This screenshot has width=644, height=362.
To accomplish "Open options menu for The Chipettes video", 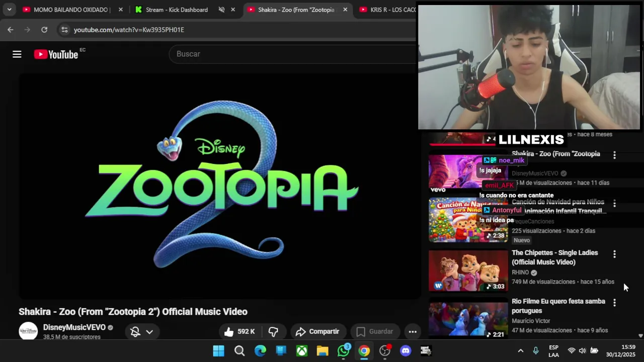I will point(614,254).
